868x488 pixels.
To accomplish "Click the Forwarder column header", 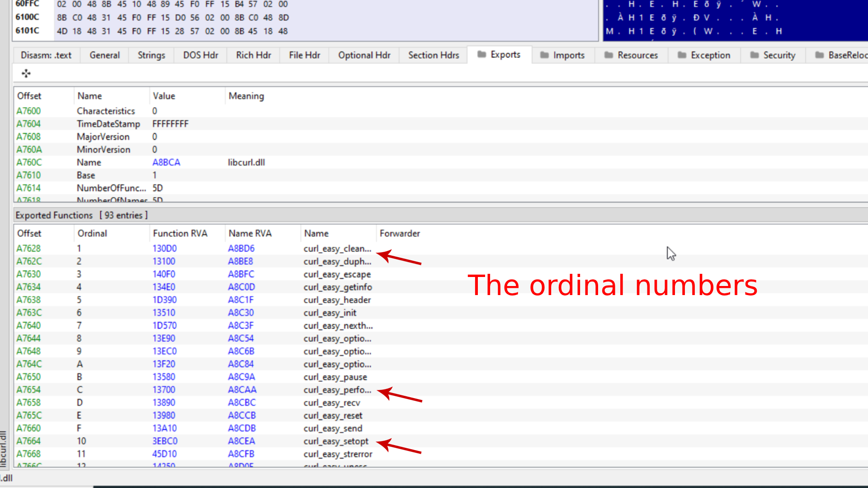I will click(400, 233).
